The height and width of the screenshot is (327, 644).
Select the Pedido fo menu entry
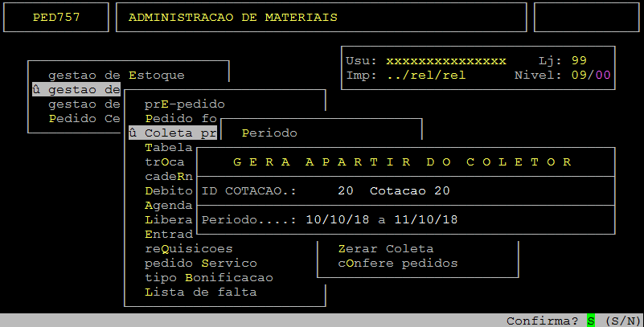181,119
